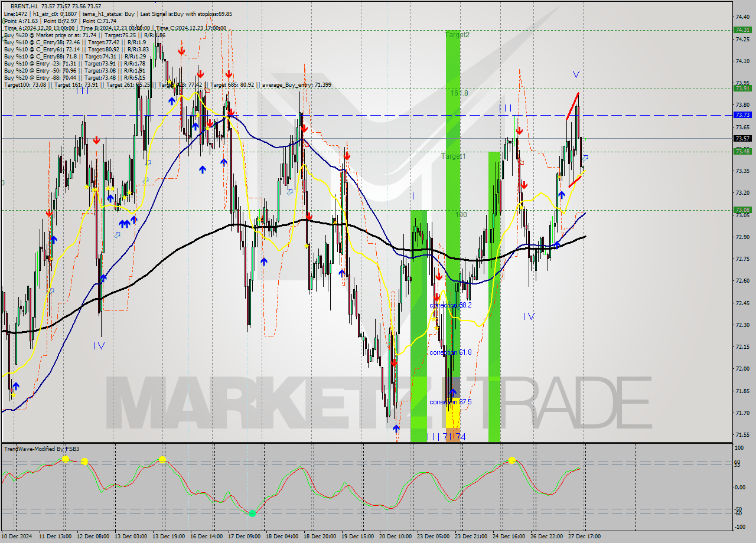Click the Target2 label on green bar
Viewport: 756px width, 543px height.
click(457, 35)
